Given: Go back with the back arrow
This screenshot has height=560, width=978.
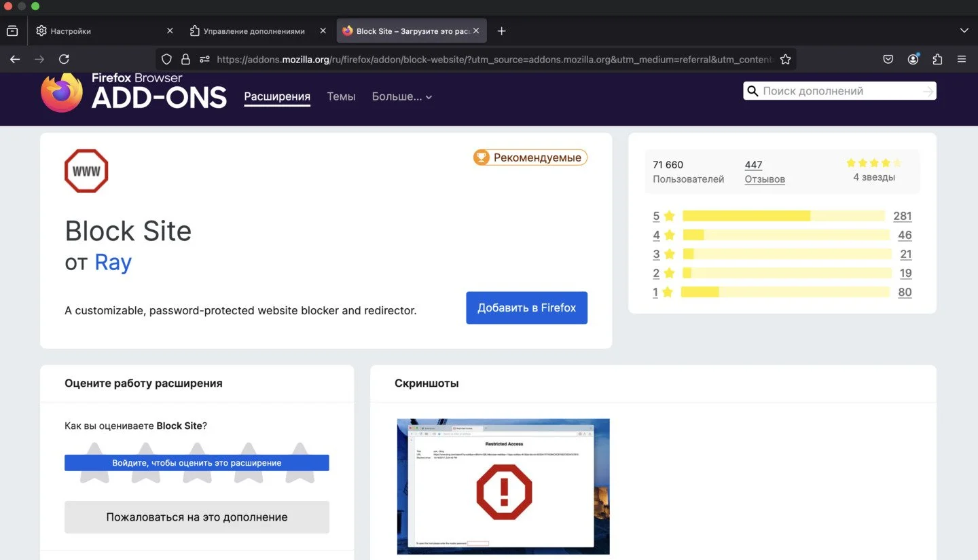Looking at the screenshot, I should [x=15, y=59].
